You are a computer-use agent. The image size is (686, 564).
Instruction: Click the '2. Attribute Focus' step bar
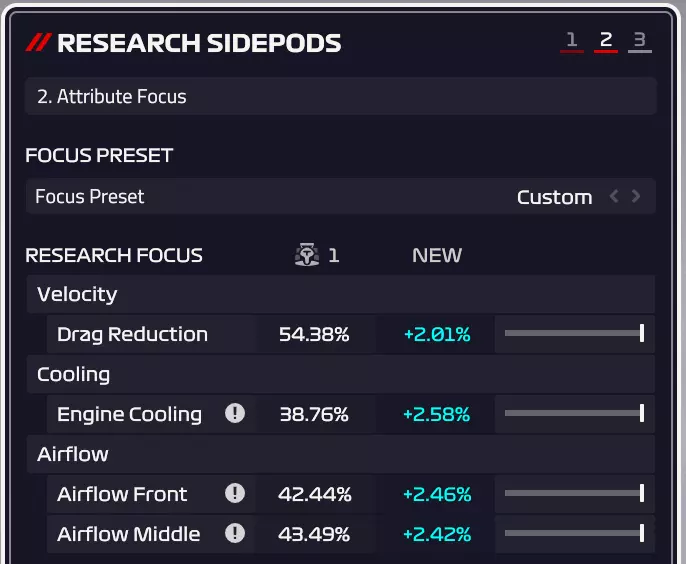click(x=340, y=97)
